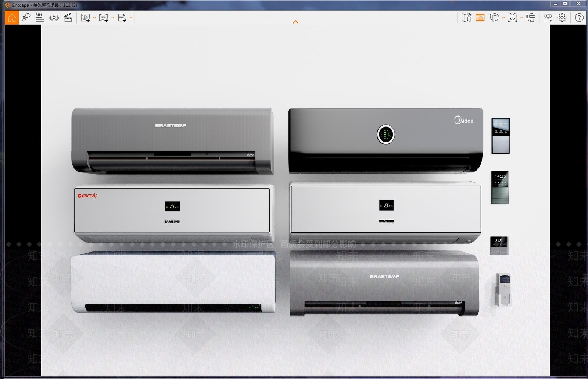Image resolution: width=588 pixels, height=379 pixels.
Task: Click the screenshot export icon
Action: tap(85, 18)
